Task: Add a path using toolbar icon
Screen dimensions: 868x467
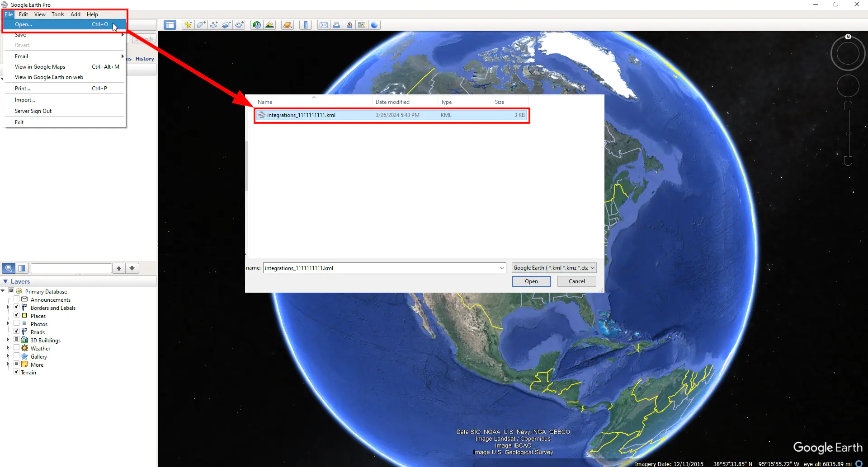Action: pos(213,25)
